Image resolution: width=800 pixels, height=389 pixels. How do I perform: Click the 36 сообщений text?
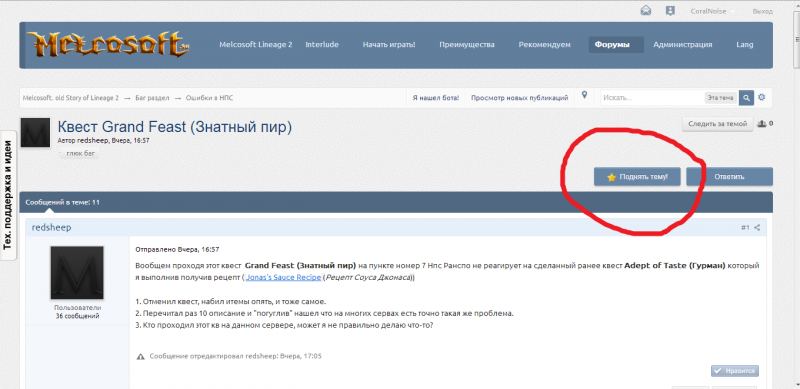point(78,316)
